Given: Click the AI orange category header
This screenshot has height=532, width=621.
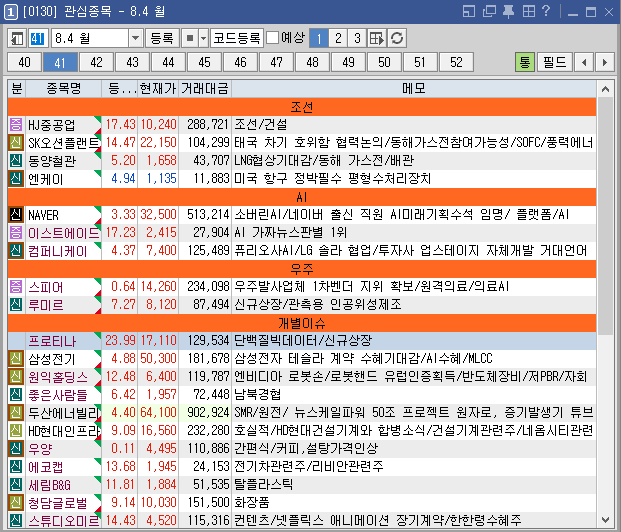Looking at the screenshot, I should point(302,197).
